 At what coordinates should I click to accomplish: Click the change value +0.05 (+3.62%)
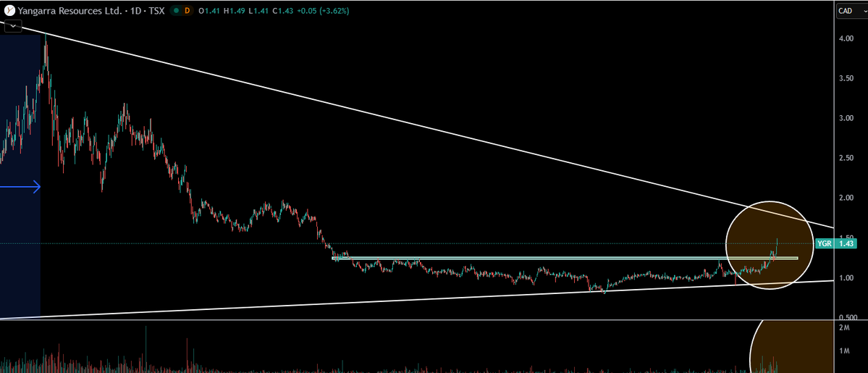tap(324, 11)
